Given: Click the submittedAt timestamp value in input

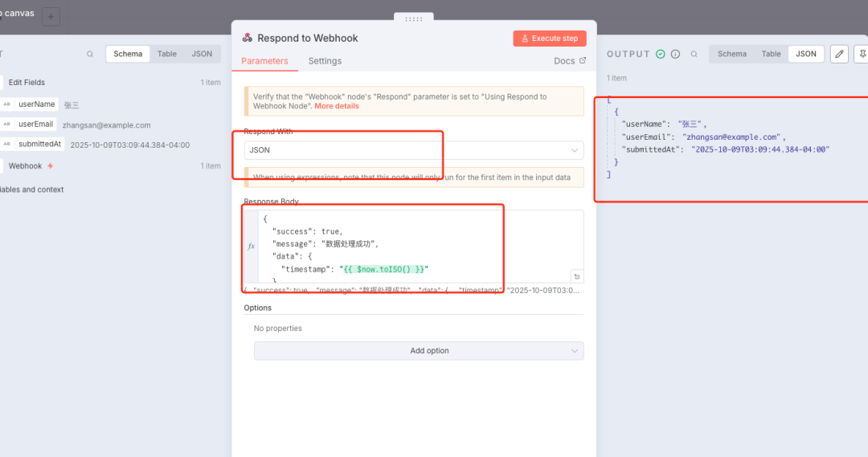Looking at the screenshot, I should (130, 145).
